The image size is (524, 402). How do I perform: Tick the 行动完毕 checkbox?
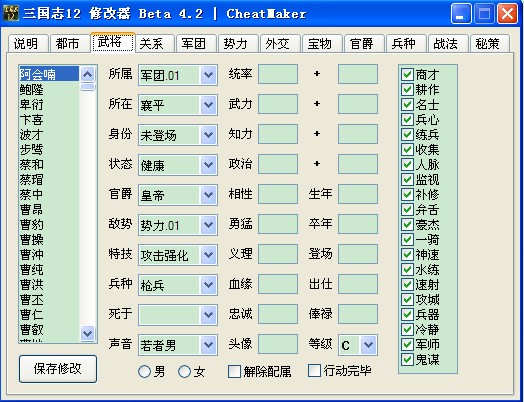click(x=314, y=370)
